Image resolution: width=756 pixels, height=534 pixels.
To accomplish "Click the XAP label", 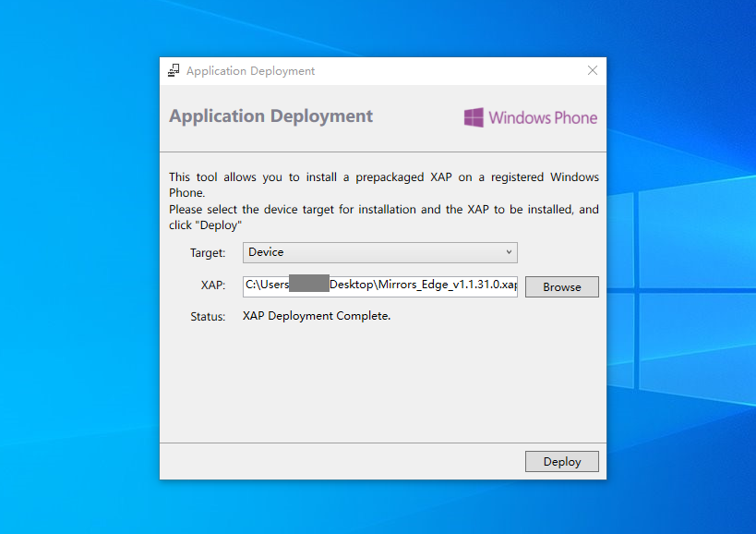I will point(212,286).
